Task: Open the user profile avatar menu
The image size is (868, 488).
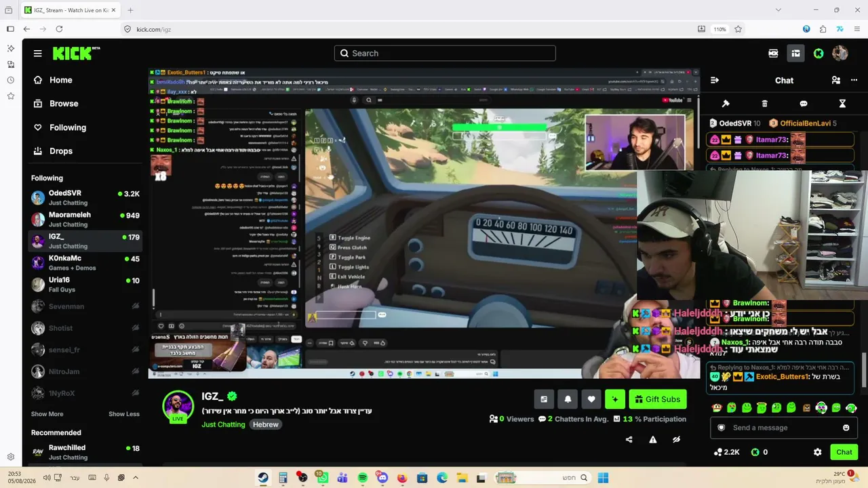Action: [x=840, y=54]
